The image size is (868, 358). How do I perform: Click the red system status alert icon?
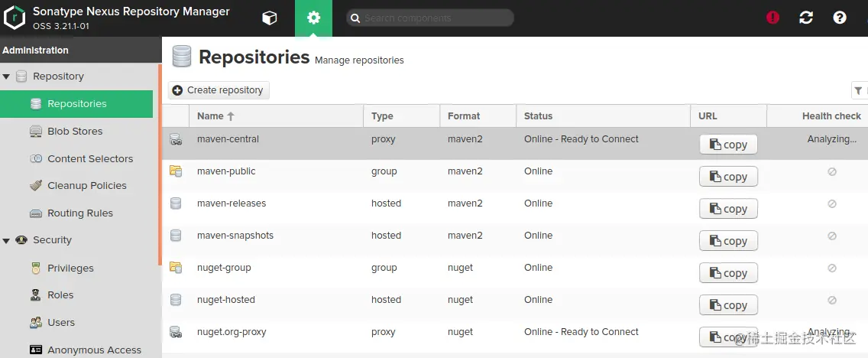[x=772, y=18]
